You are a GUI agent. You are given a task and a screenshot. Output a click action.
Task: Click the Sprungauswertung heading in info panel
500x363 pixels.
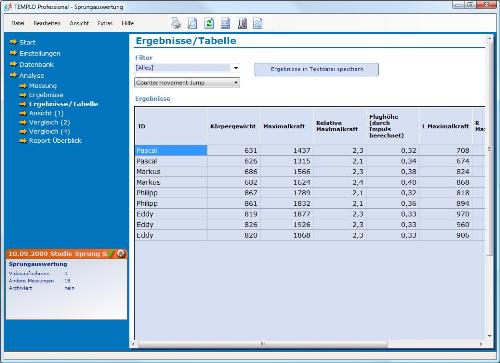pyautogui.click(x=38, y=264)
